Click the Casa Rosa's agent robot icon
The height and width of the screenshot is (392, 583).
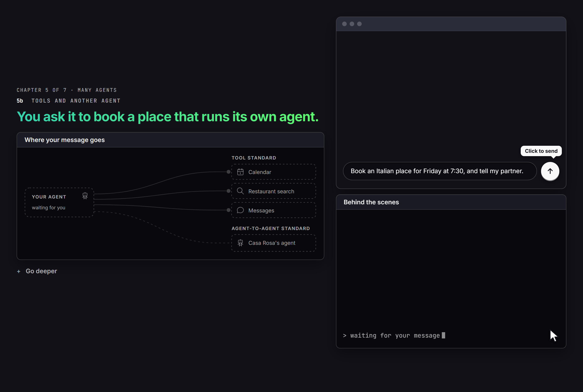pos(240,243)
